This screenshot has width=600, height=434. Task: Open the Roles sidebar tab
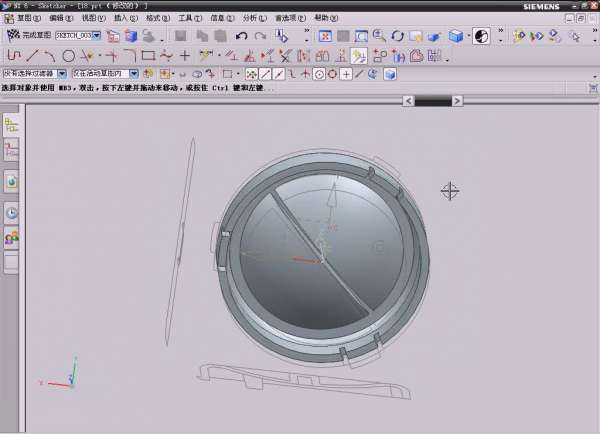[x=11, y=237]
